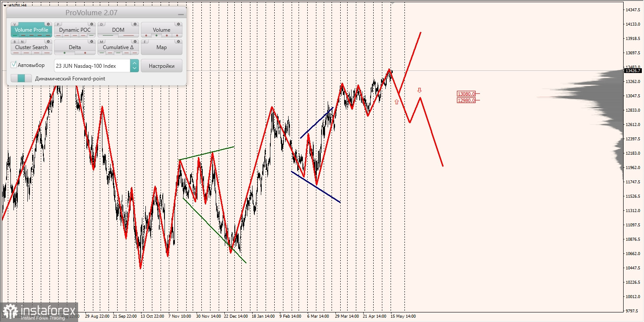Select green line segment under Dynamic POC
The image size is (644, 322).
click(x=91, y=35)
